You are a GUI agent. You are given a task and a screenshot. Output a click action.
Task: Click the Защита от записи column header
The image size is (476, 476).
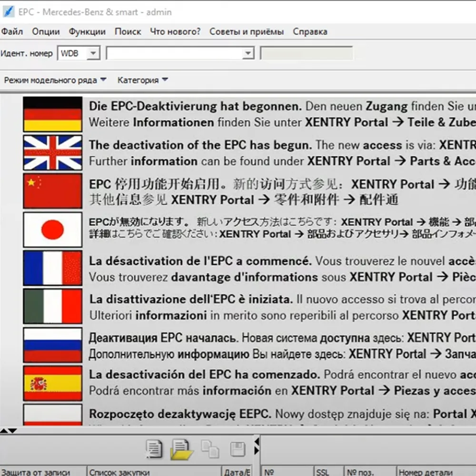pos(43,471)
